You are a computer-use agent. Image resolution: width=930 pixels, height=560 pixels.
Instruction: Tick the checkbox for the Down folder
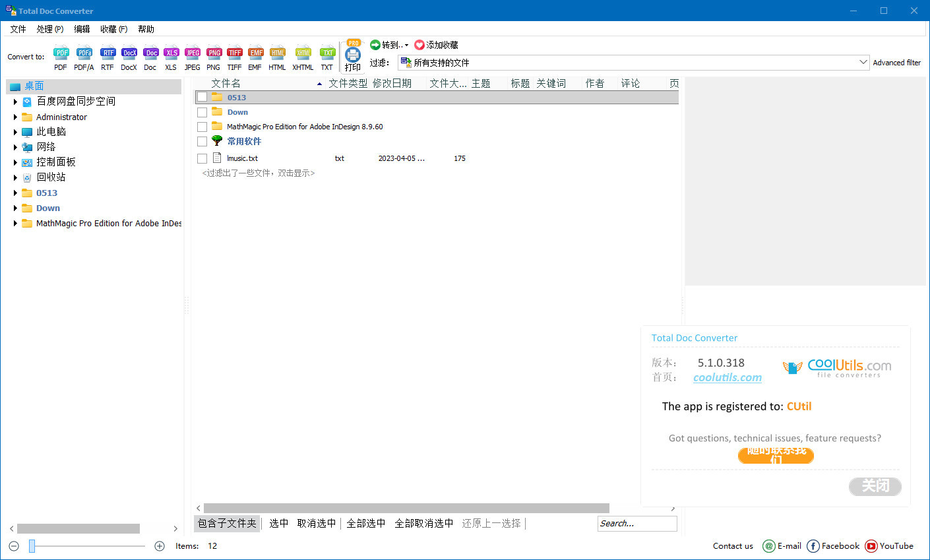(202, 112)
